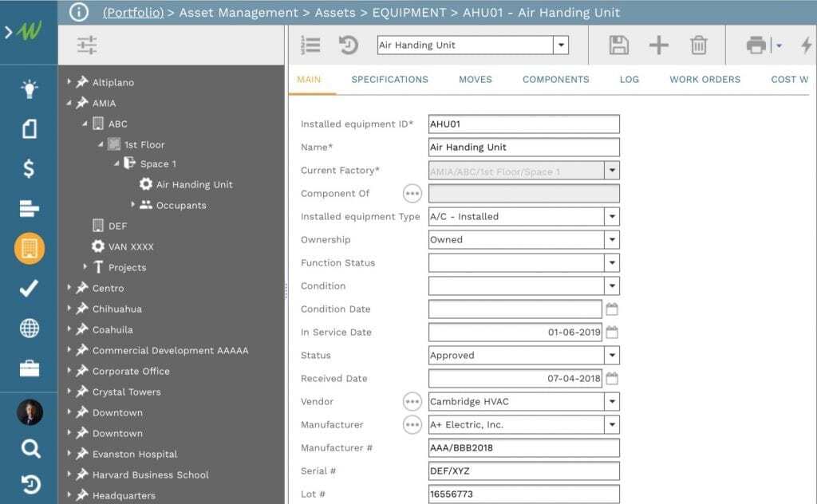Screen dimensions: 817x504
Task: Click the Installed equipment ID input field
Action: (x=523, y=124)
